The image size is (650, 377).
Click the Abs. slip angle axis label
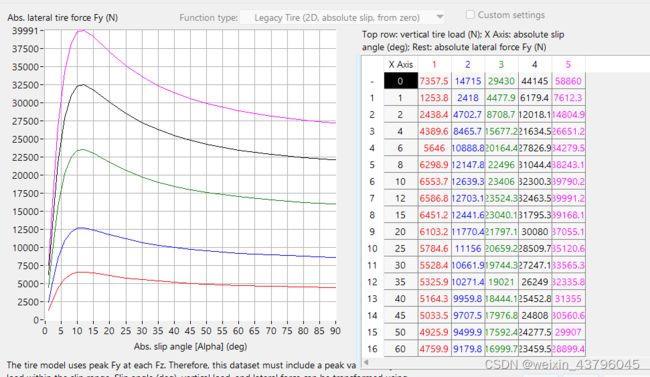(x=190, y=346)
